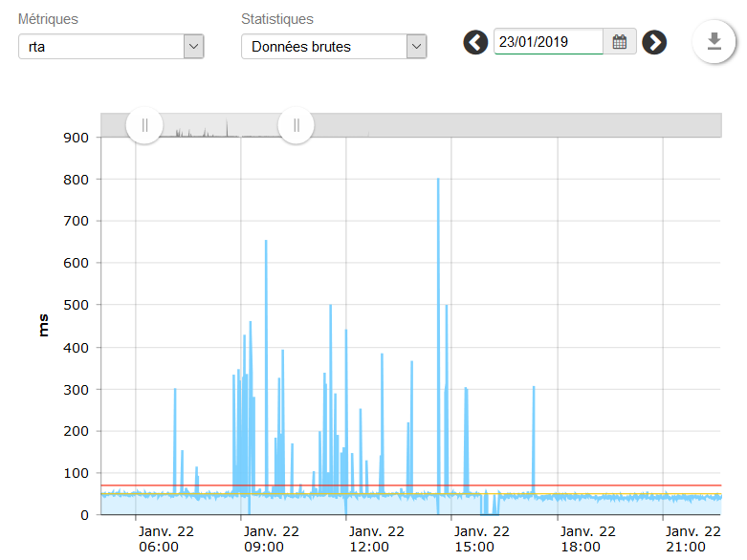Image resolution: width=747 pixels, height=560 pixels.
Task: Click the "ms" y-axis title
Action: click(43, 326)
